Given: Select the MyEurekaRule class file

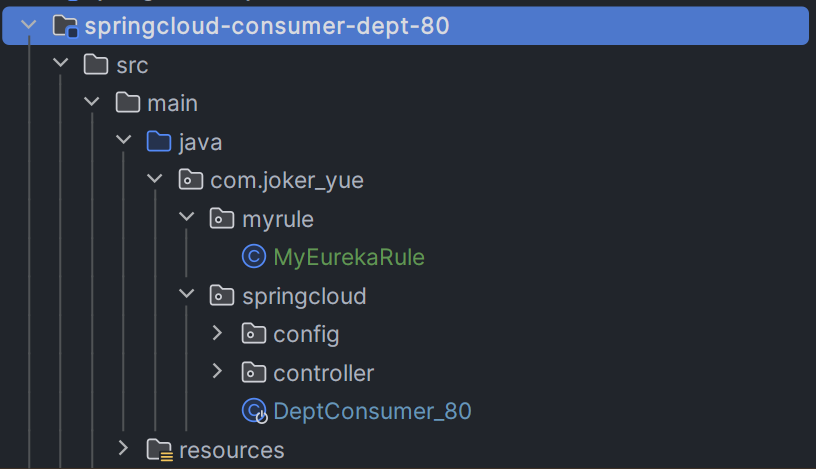Looking at the screenshot, I should tap(349, 257).
